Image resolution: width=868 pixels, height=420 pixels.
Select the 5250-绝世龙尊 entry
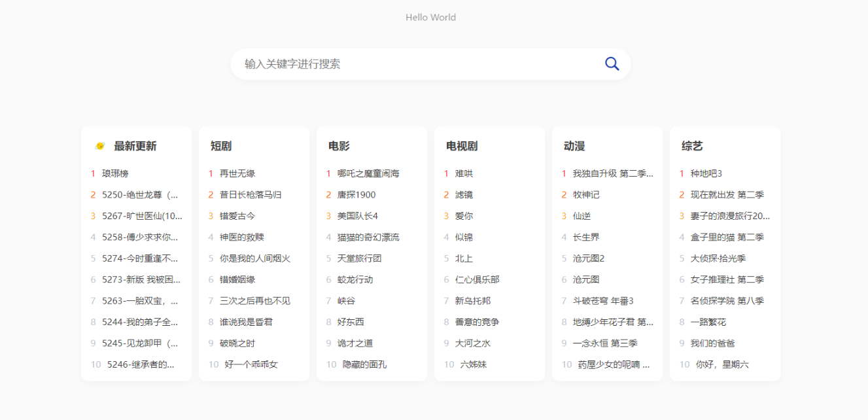coord(140,194)
